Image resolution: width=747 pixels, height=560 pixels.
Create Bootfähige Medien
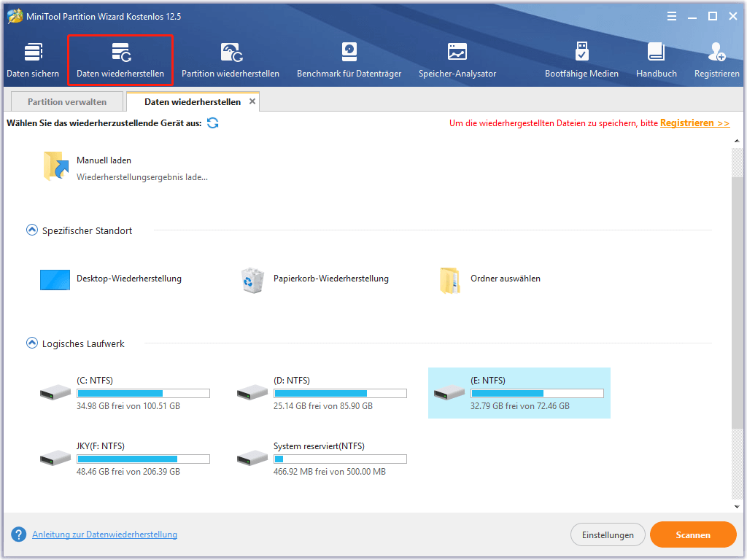click(x=581, y=60)
